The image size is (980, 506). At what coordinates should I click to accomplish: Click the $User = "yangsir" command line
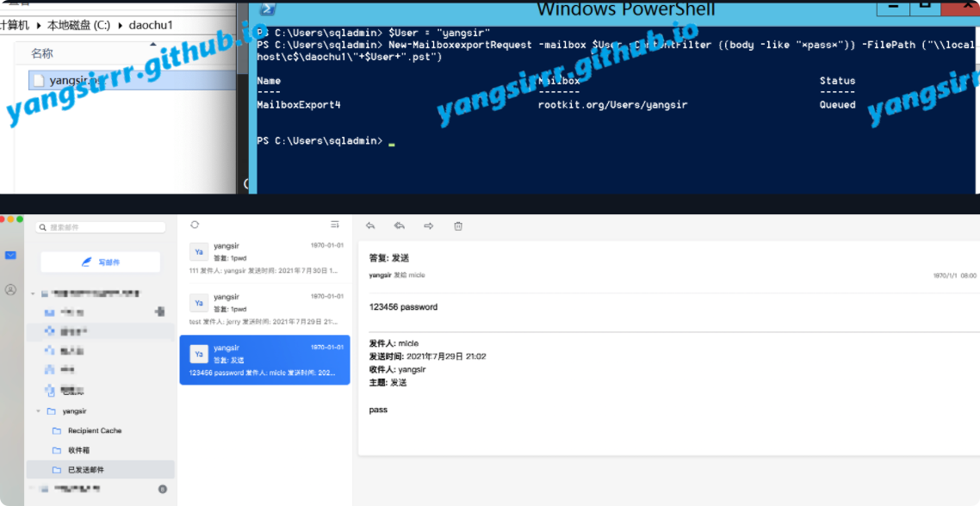(374, 32)
